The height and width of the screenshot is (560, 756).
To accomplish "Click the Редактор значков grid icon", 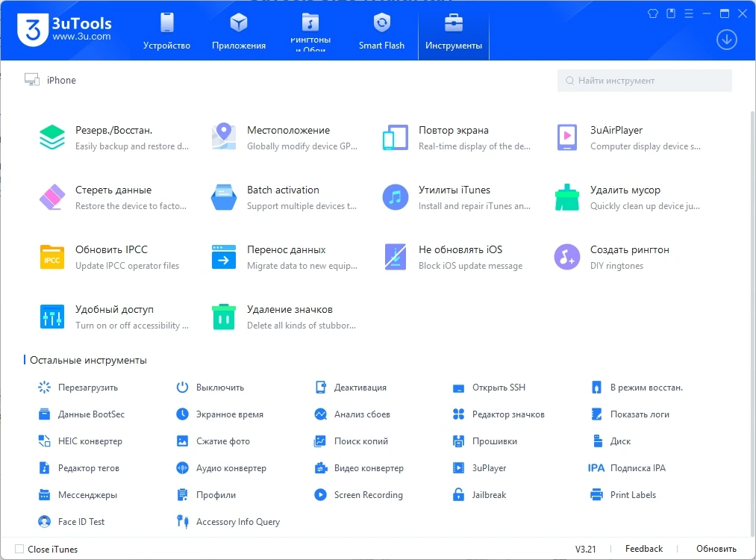I will pyautogui.click(x=458, y=414).
